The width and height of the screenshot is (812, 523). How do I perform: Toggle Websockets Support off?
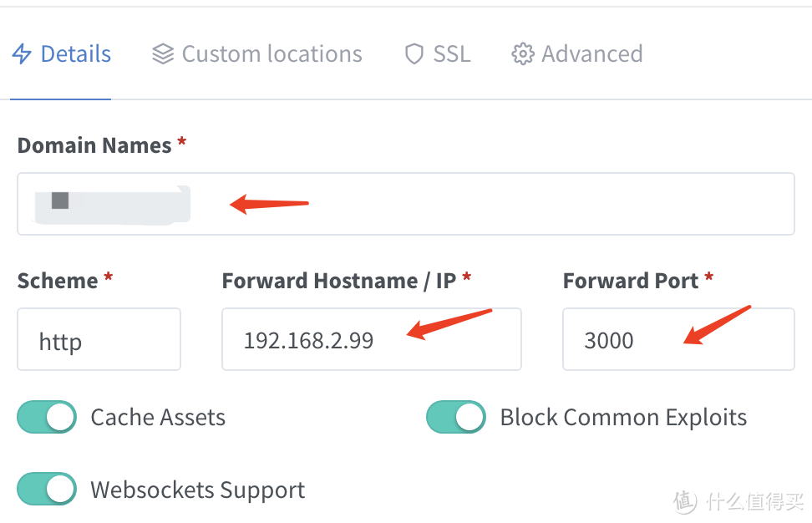click(x=47, y=490)
